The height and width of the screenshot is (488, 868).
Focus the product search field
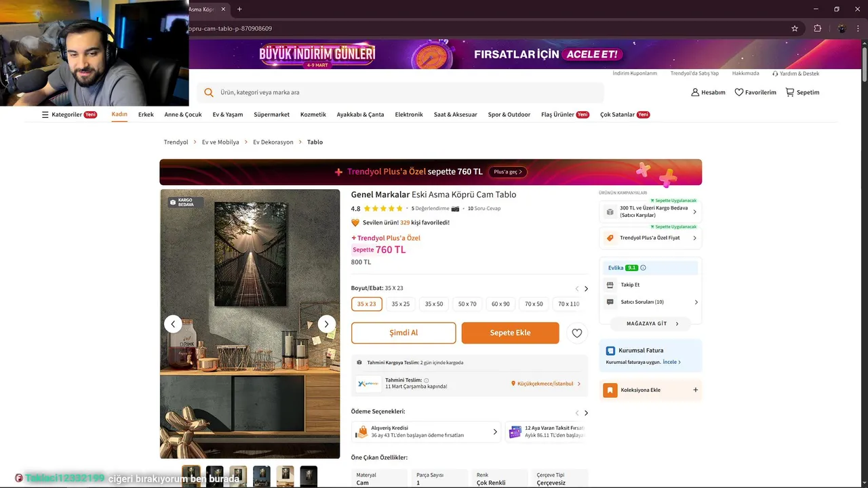click(400, 92)
